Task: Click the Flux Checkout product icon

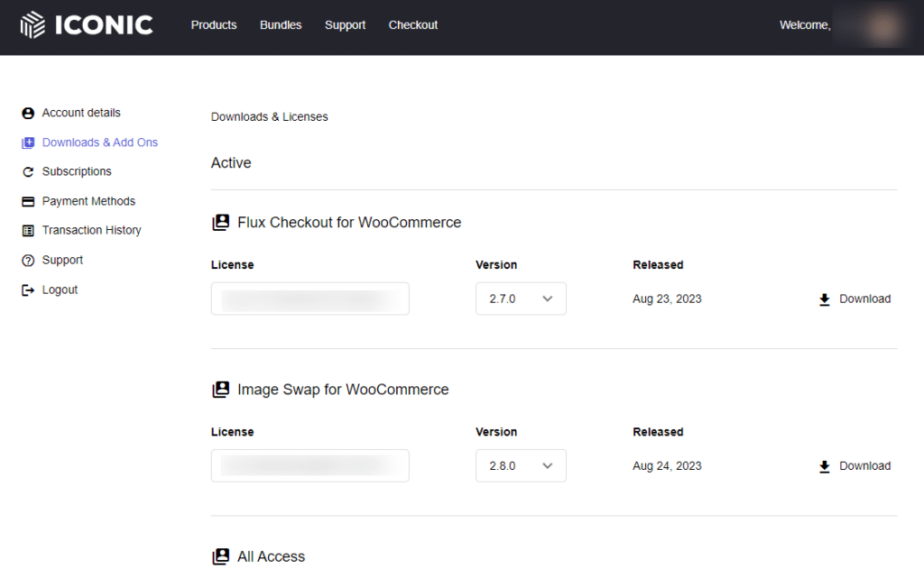Action: 220,222
